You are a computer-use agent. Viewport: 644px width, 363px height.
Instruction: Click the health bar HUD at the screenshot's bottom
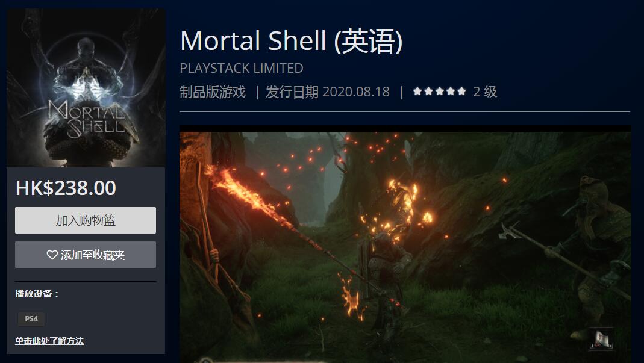click(263, 361)
